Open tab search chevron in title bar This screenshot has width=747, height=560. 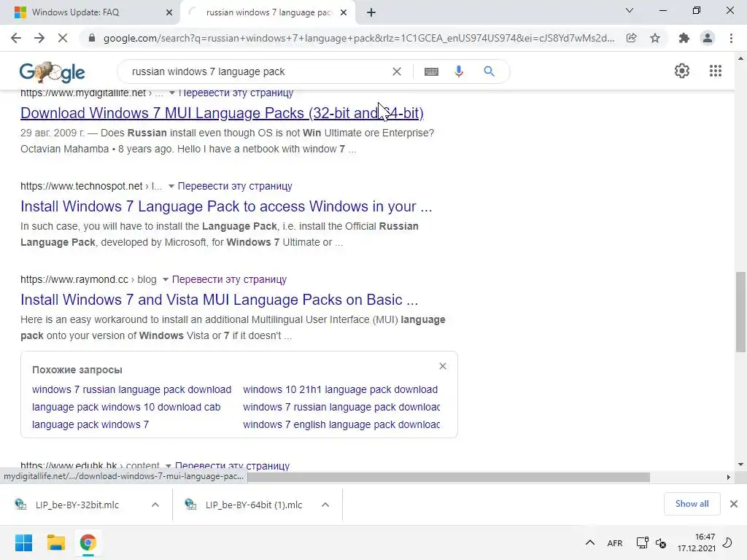point(630,10)
